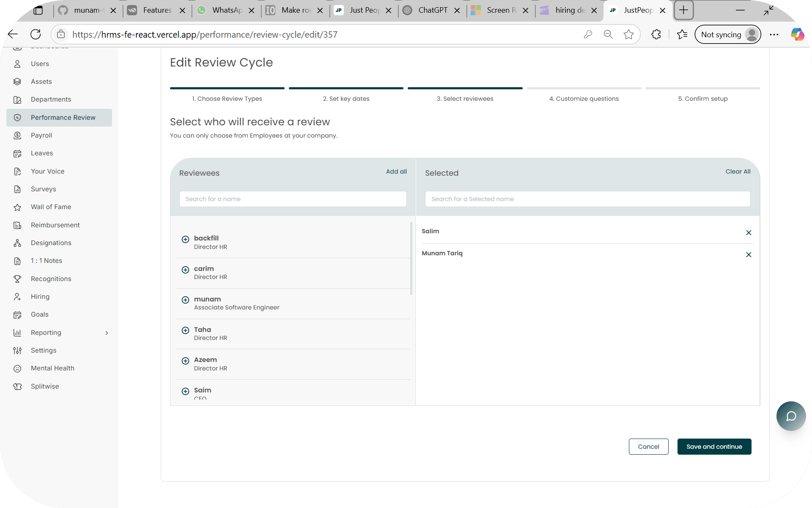The image size is (812, 508).
Task: Add backfill to reviewees with plus icon
Action: point(185,239)
